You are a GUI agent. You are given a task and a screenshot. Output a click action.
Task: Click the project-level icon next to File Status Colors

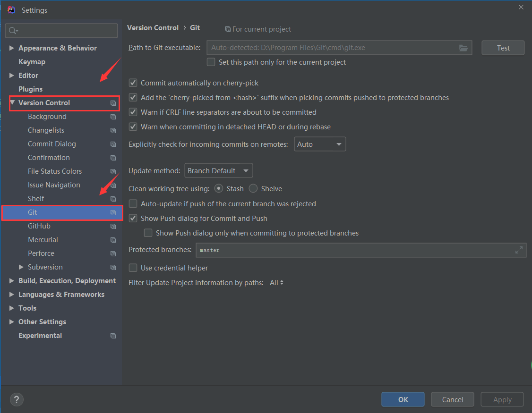113,172
